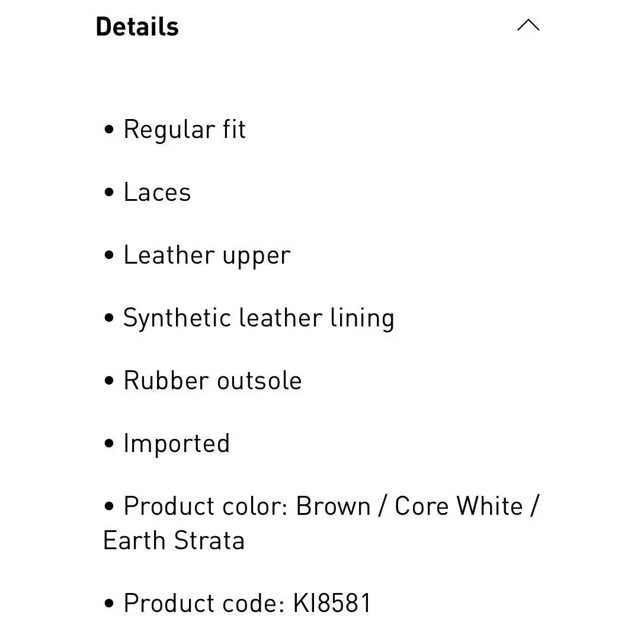Click the bullet beside Product code
Image resolution: width=644 pixels, height=644 pixels.
109,603
